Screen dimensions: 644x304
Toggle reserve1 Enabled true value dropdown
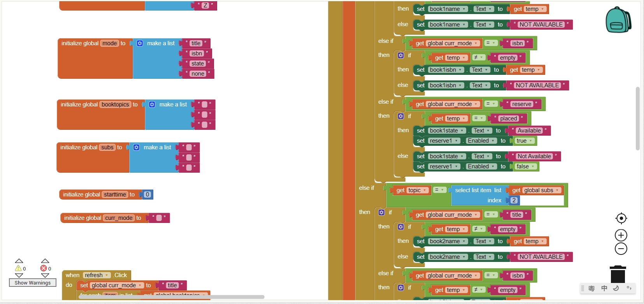(530, 141)
